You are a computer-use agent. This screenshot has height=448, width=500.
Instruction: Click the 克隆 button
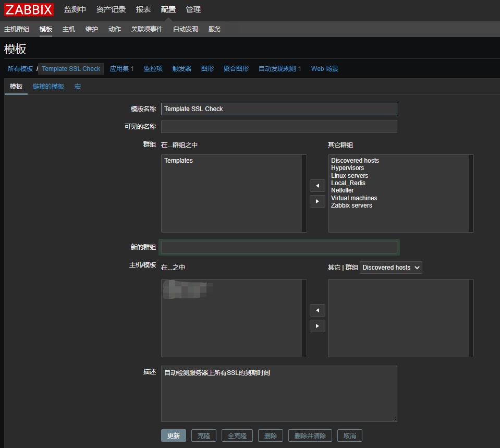coord(204,435)
